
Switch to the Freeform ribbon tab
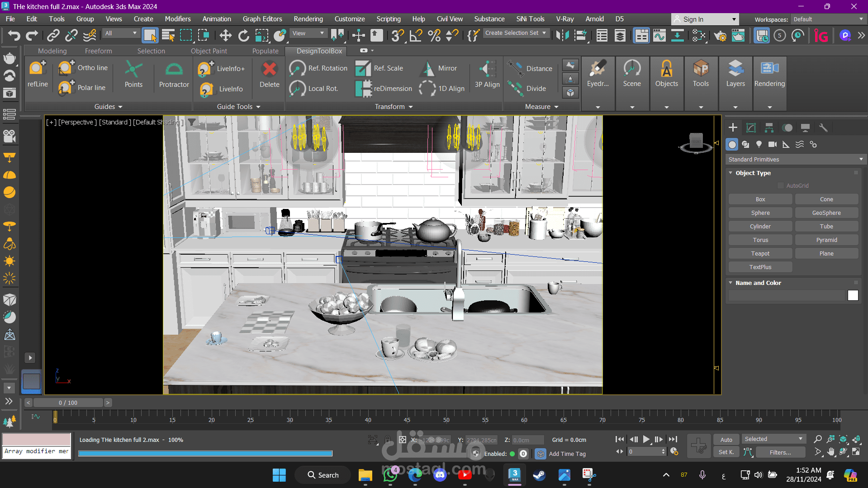[x=98, y=51]
